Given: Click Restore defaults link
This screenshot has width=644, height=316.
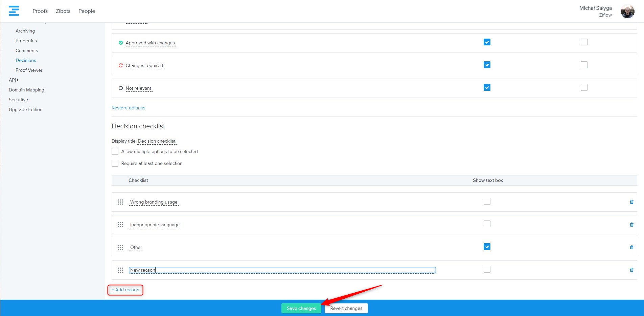Looking at the screenshot, I should click(x=128, y=108).
